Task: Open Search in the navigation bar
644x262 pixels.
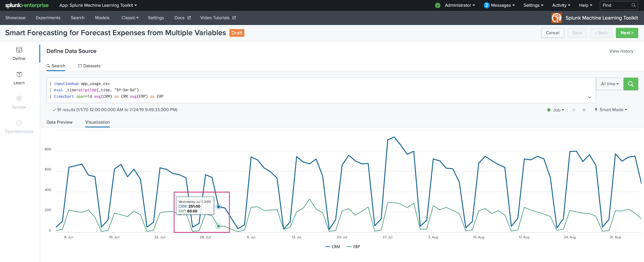Action: [78, 18]
